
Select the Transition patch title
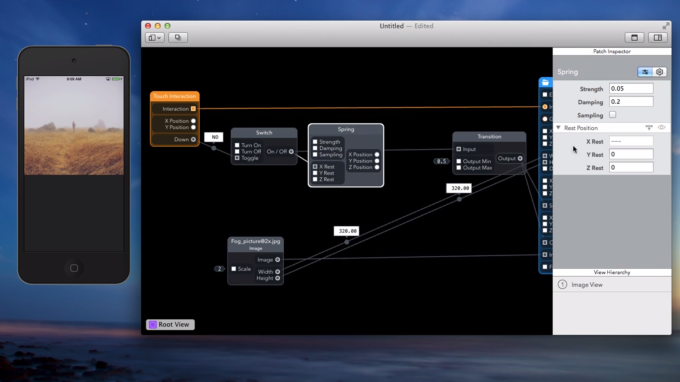489,137
